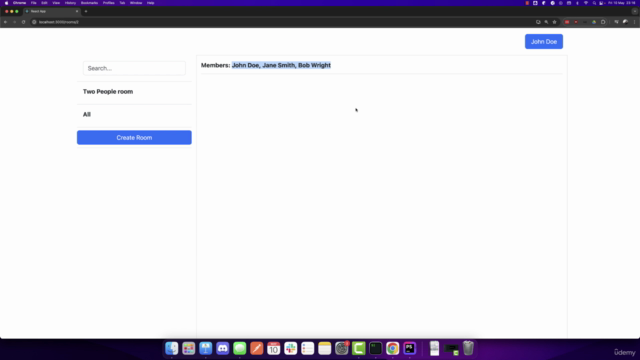The image size is (640, 360).
Task: Click the site info icon in address bar
Action: point(34,22)
